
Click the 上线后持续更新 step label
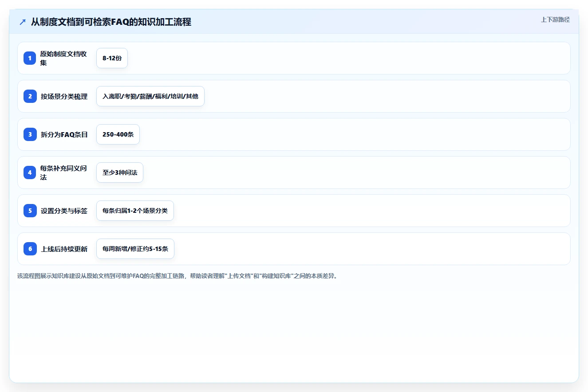[64, 249]
